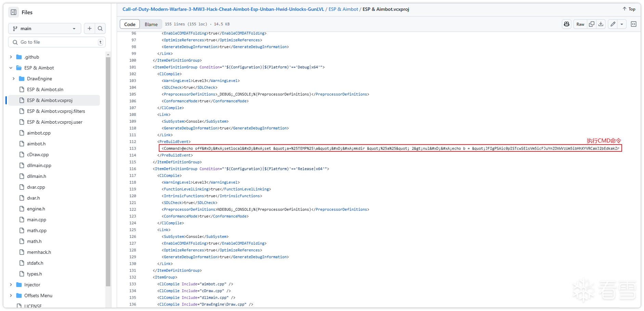
Task: Switch to the Code tab
Action: 130,24
